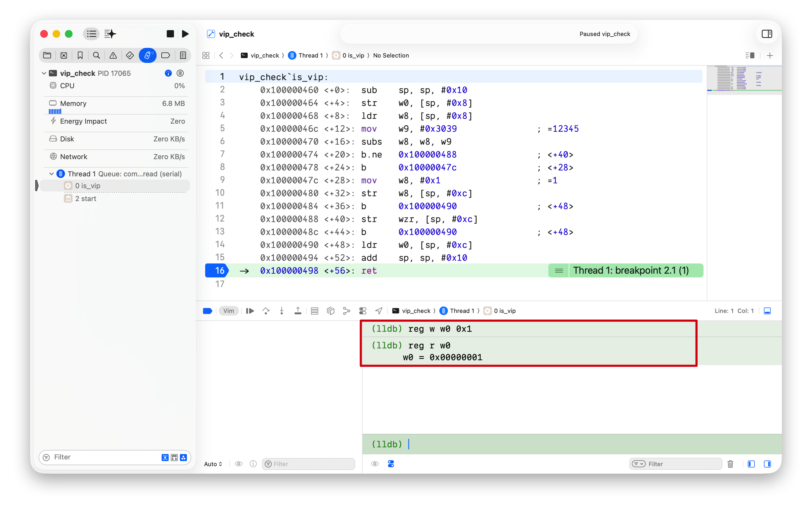Screen dimensions: 812x514
Task: Click the Step Over debug icon
Action: click(266, 311)
